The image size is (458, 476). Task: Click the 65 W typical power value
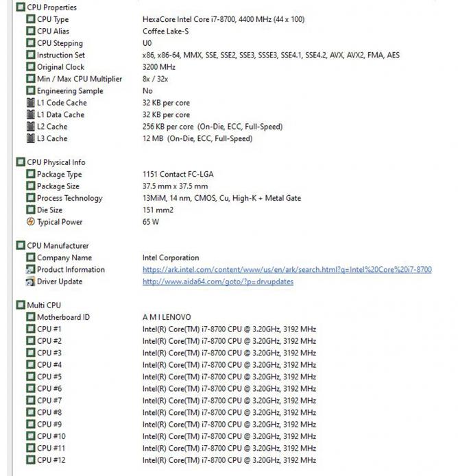click(151, 222)
